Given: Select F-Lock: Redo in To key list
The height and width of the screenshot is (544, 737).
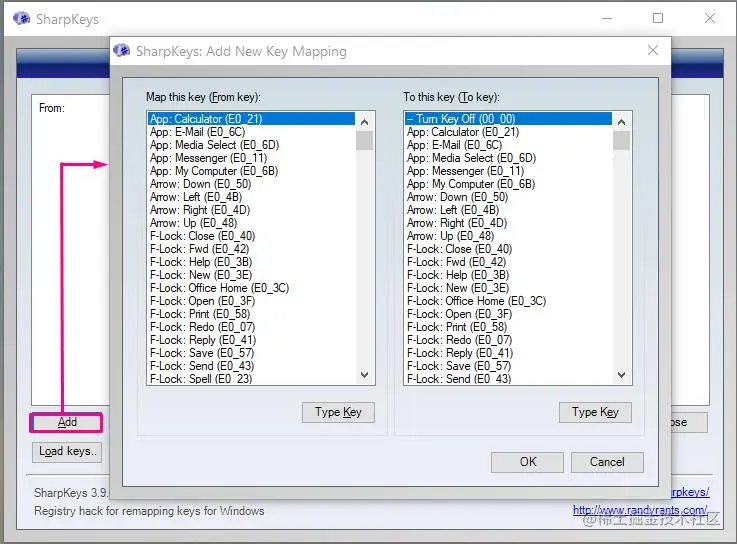Looking at the screenshot, I should pos(509,340).
